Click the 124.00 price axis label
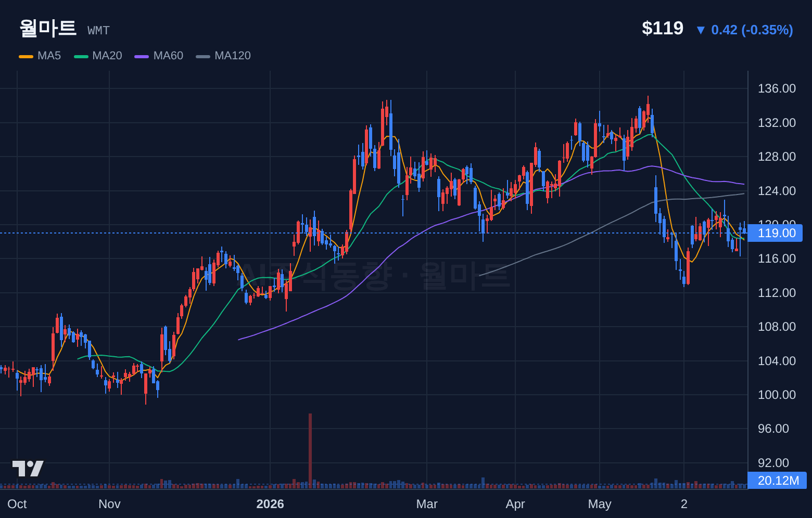Screen dimensions: 812x518 pos(777,191)
